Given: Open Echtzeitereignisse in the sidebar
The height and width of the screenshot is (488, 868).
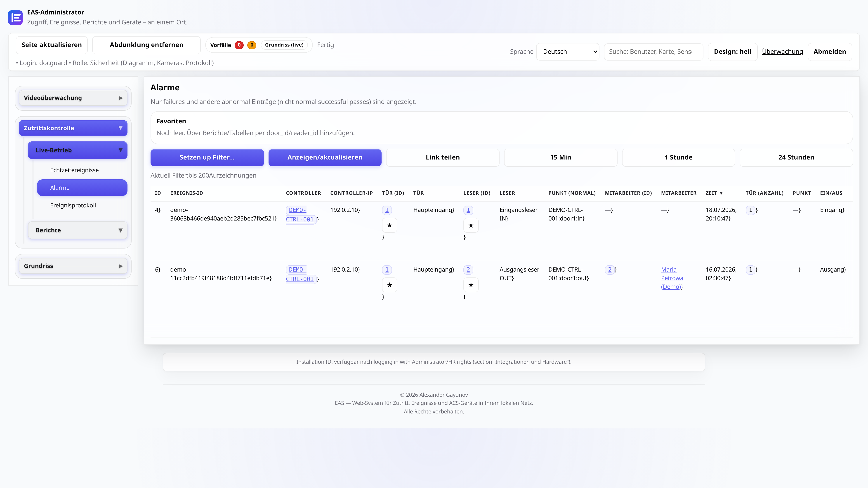Looking at the screenshot, I should pyautogui.click(x=74, y=170).
